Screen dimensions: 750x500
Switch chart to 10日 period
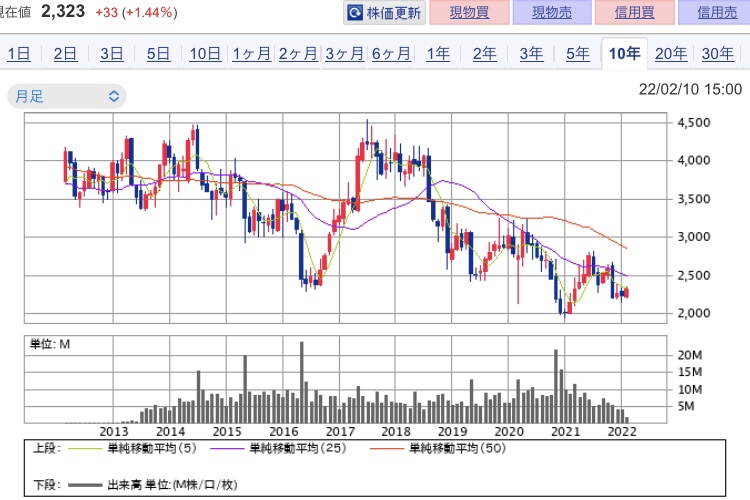point(205,54)
